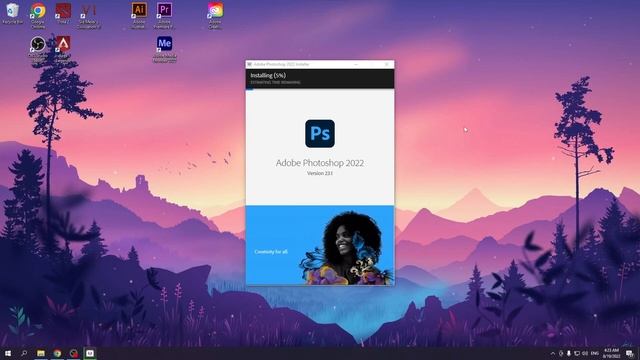The image size is (640, 360).
Task: Click the woman artwork in the installer banner
Action: 347,248
